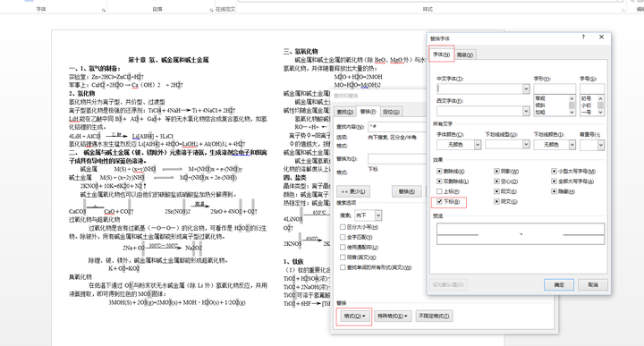Click the 字形(Y) font style input box
This screenshot has height=346, width=644.
(555, 89)
